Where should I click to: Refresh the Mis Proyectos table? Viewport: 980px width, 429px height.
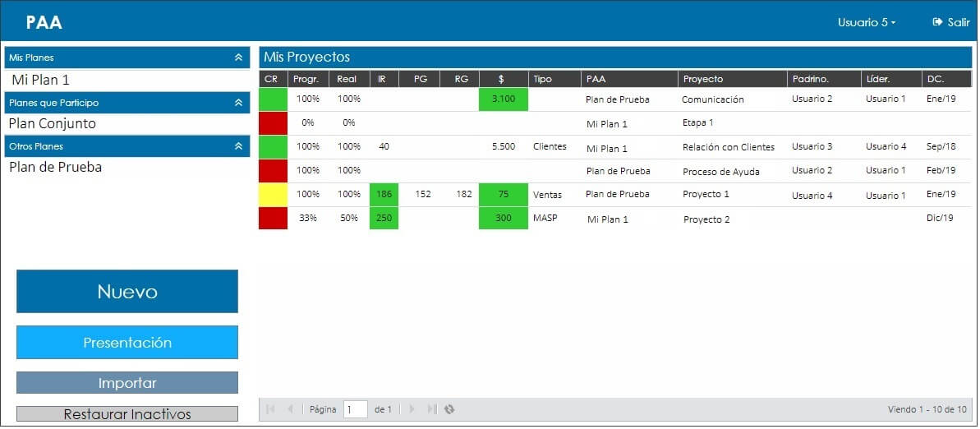coord(449,409)
